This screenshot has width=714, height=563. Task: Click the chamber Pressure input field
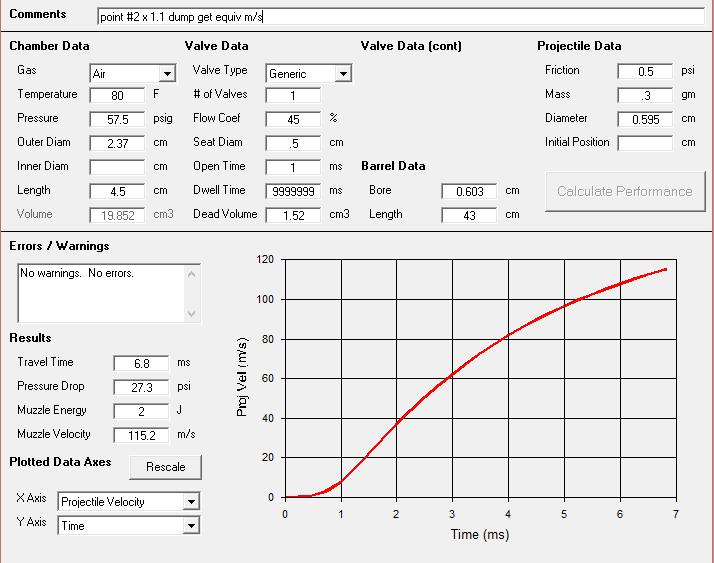(x=117, y=119)
